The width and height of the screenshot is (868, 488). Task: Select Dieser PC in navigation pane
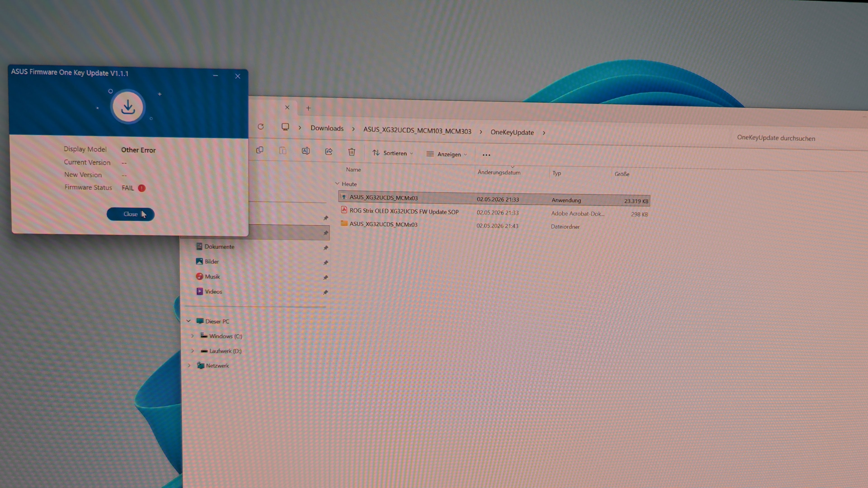[x=217, y=322]
